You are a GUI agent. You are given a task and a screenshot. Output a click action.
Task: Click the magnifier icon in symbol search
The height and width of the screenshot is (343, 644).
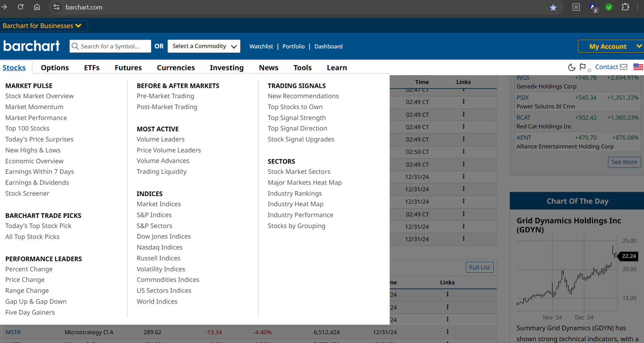tap(75, 46)
